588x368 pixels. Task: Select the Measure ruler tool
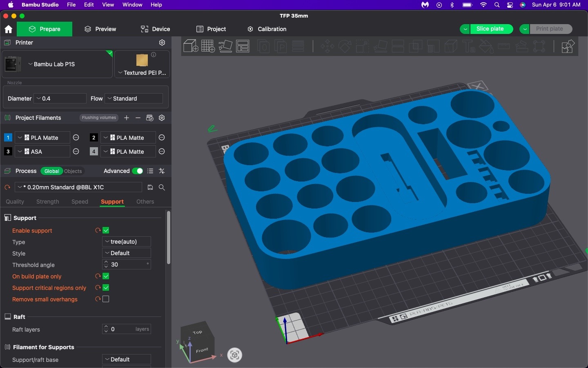[x=504, y=46]
